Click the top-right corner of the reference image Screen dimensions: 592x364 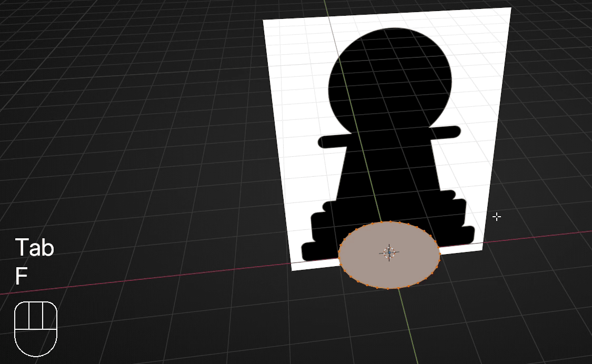[510, 8]
